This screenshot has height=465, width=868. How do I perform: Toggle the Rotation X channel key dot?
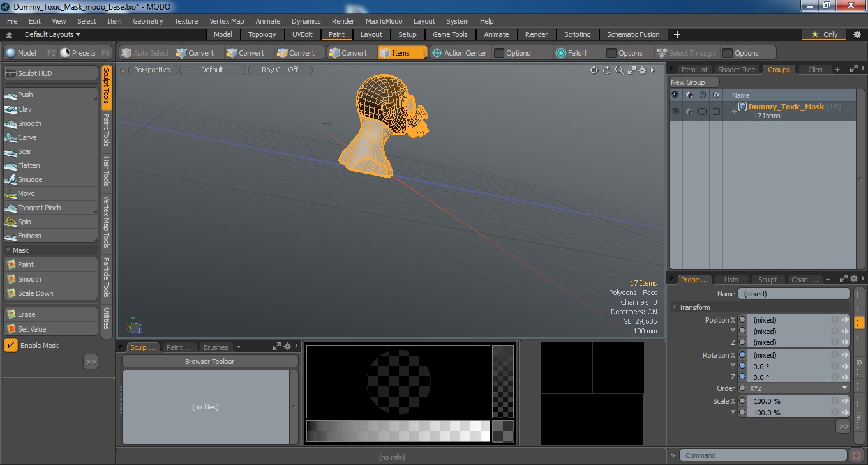pos(742,355)
